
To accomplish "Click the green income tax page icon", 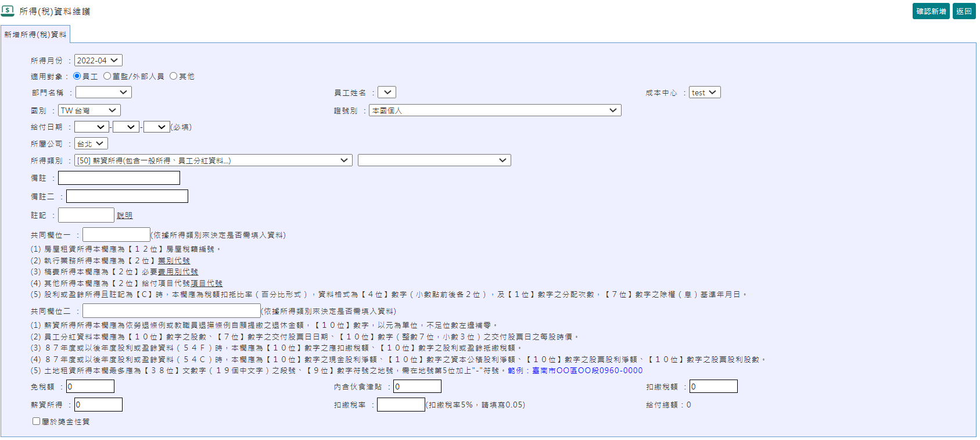I will tap(8, 11).
